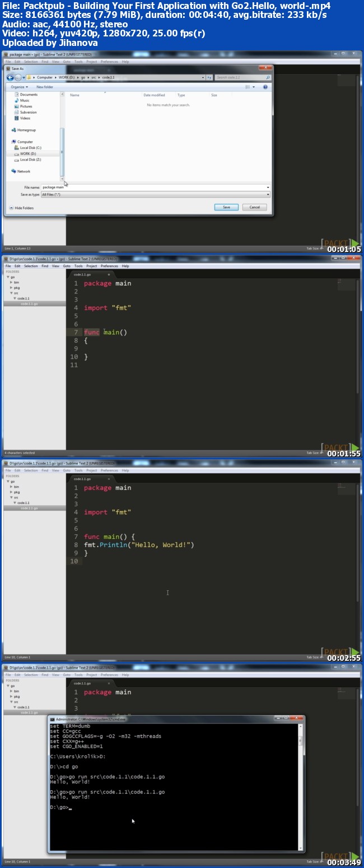Click the Save As navigation pane scrollbar
The width and height of the screenshot is (364, 868).
(62, 136)
